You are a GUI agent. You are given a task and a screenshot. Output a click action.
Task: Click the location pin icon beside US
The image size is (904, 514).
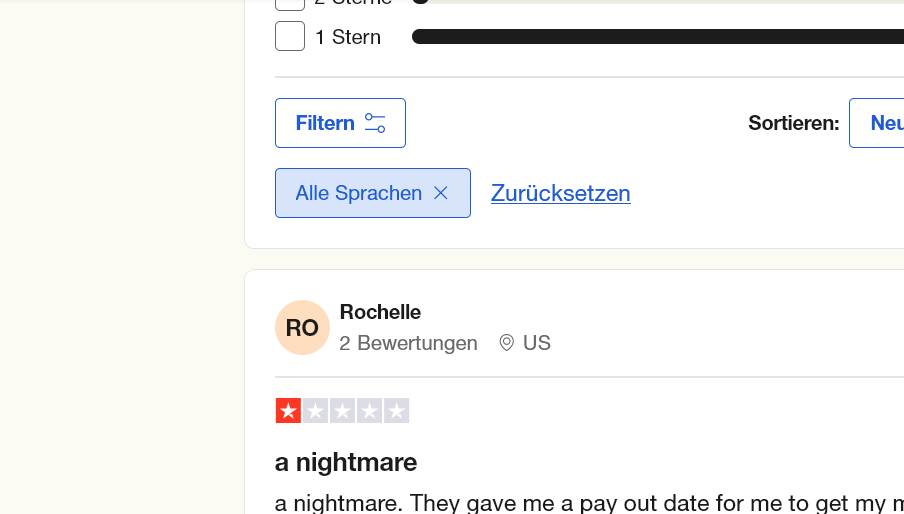click(x=507, y=343)
